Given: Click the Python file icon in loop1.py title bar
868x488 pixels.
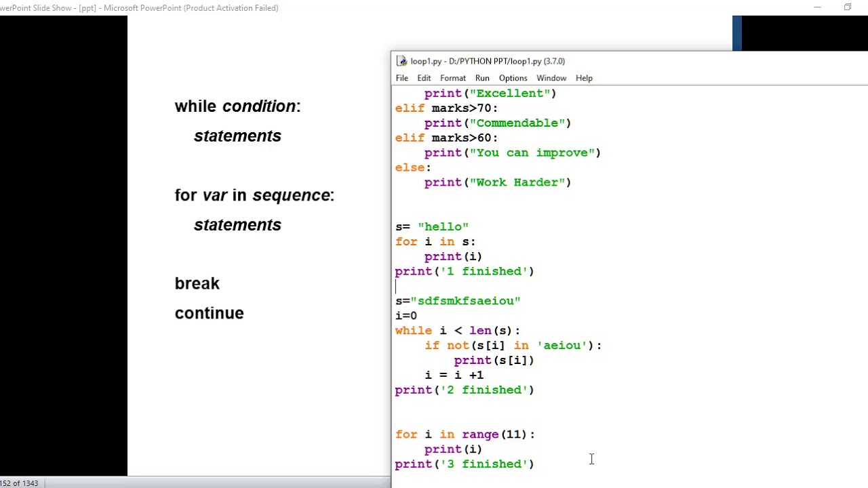Looking at the screenshot, I should pos(401,61).
